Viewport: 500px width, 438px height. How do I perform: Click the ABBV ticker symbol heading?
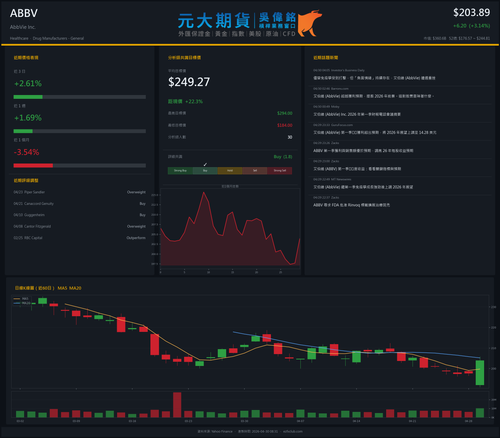pos(24,13)
